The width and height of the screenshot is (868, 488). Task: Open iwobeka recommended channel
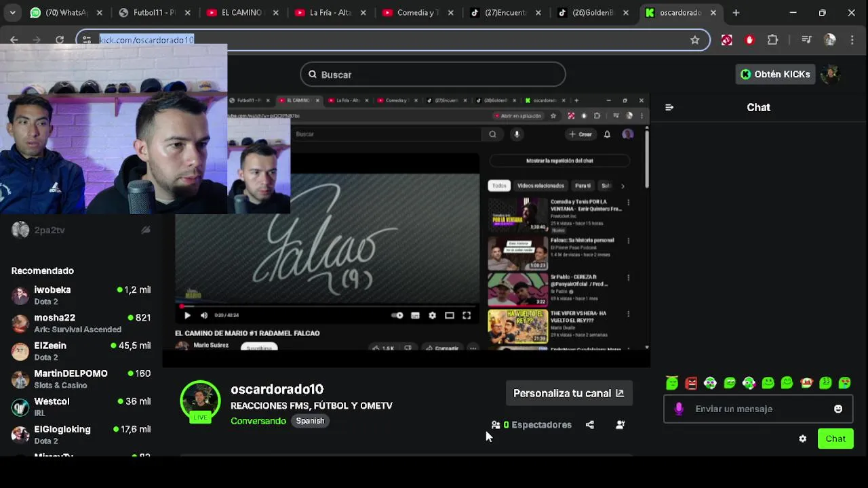[81, 296]
